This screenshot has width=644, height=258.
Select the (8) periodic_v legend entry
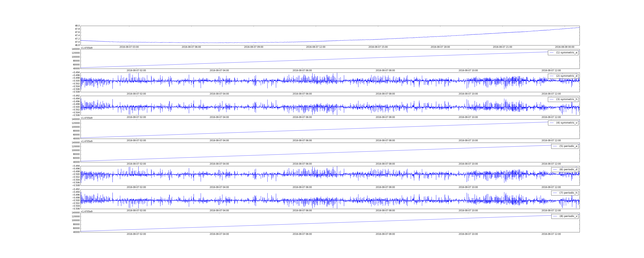tap(565, 216)
